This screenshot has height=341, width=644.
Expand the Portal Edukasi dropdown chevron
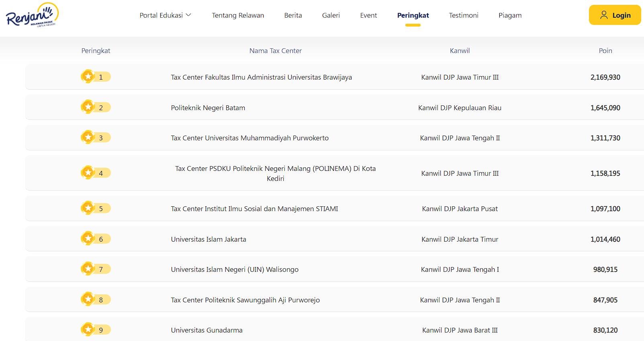click(188, 15)
